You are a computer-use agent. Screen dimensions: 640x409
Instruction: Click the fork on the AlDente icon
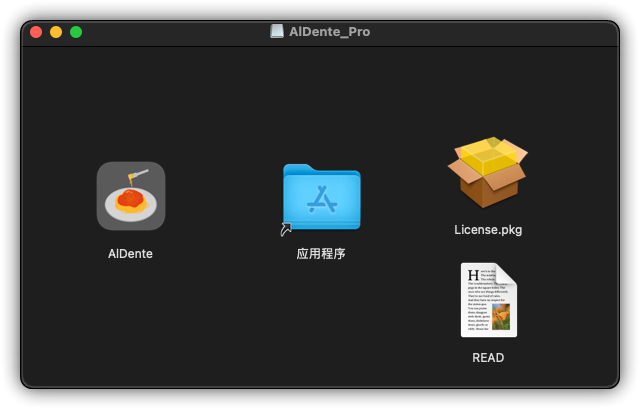point(139,176)
